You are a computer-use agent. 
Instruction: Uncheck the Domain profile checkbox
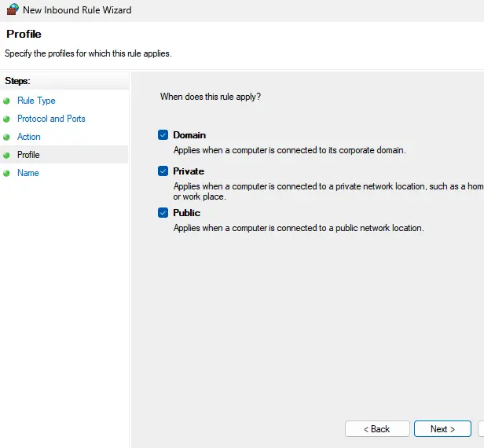coord(163,135)
